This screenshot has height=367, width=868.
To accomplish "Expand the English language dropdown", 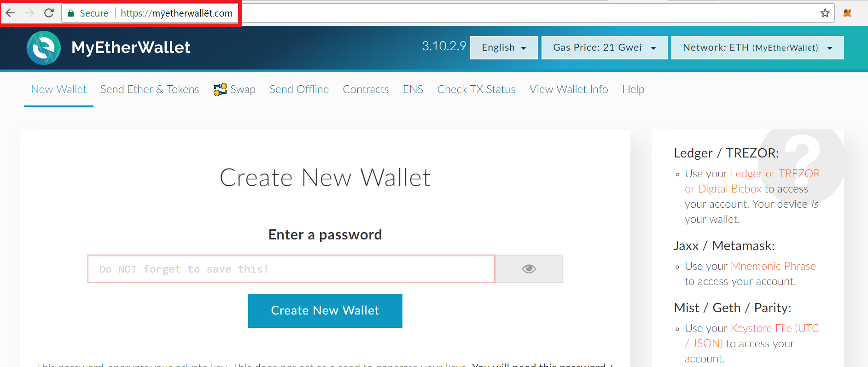I will click(504, 47).
